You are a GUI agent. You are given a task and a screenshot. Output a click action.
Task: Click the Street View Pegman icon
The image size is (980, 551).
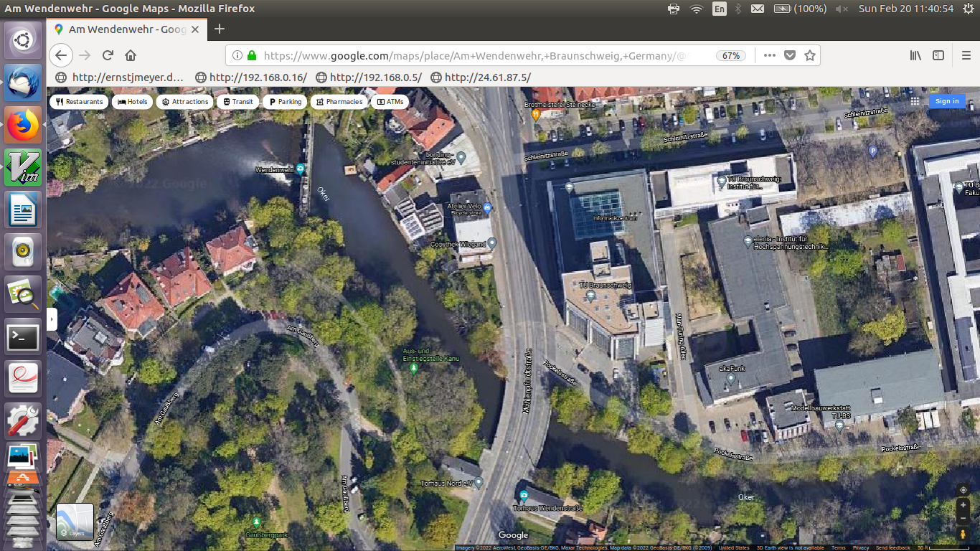[963, 534]
